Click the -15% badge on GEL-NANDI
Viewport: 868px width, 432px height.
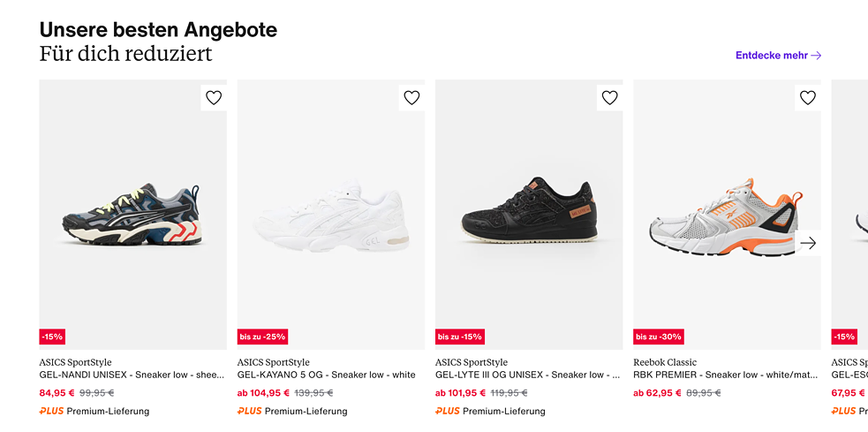pyautogui.click(x=52, y=337)
